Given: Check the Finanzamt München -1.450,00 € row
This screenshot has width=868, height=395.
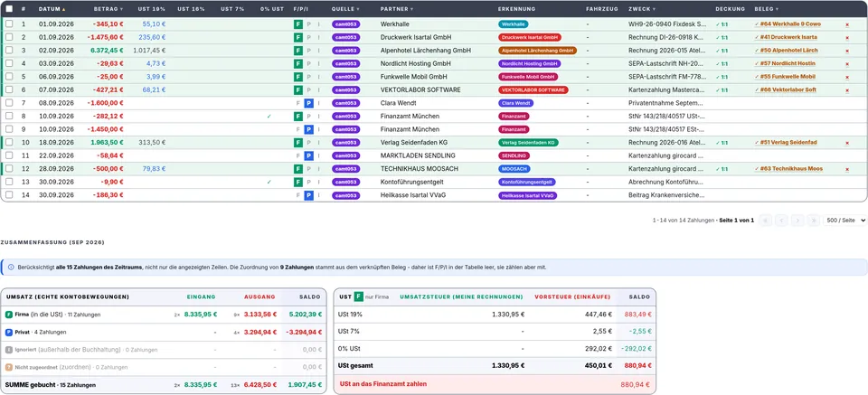Looking at the screenshot, I should pos(9,129).
